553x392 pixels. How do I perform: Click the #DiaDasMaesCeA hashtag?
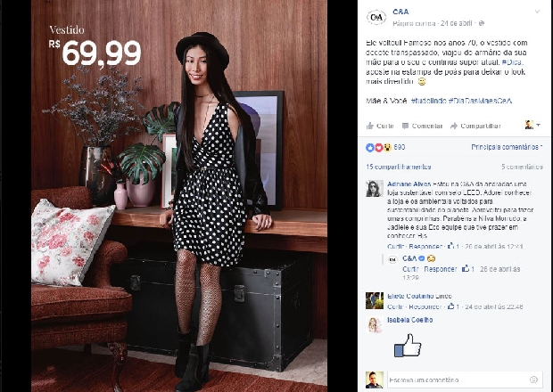pos(480,101)
